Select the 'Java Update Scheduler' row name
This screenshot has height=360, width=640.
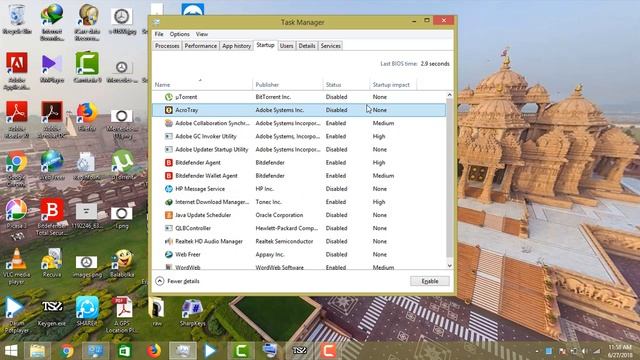click(x=203, y=215)
